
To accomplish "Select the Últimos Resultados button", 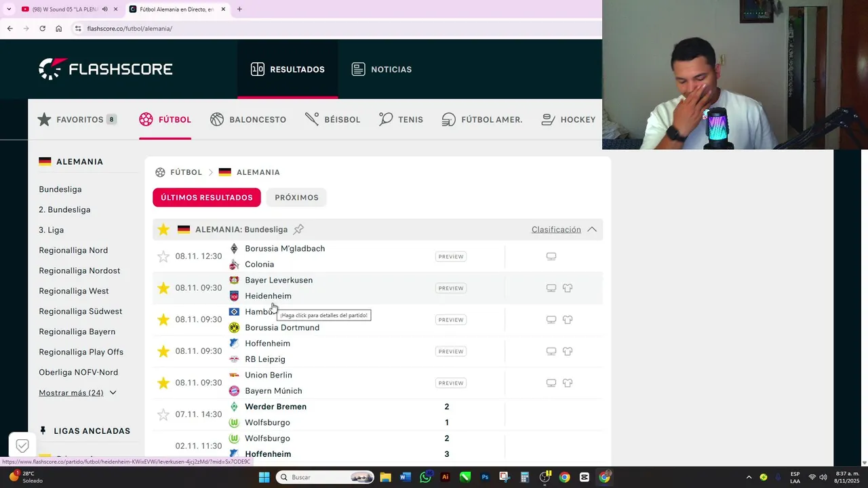I will pyautogui.click(x=207, y=197).
